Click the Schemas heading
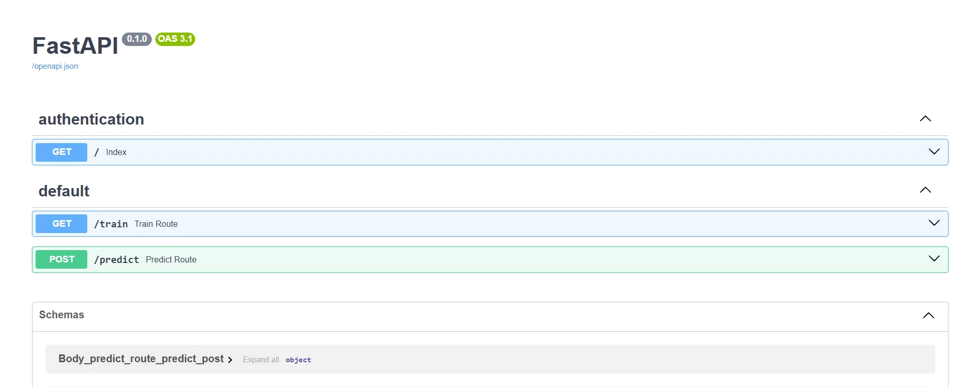980x387 pixels. [61, 315]
